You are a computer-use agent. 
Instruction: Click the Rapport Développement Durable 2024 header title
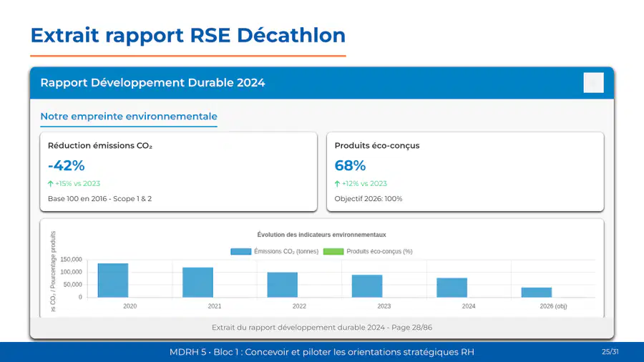click(152, 82)
